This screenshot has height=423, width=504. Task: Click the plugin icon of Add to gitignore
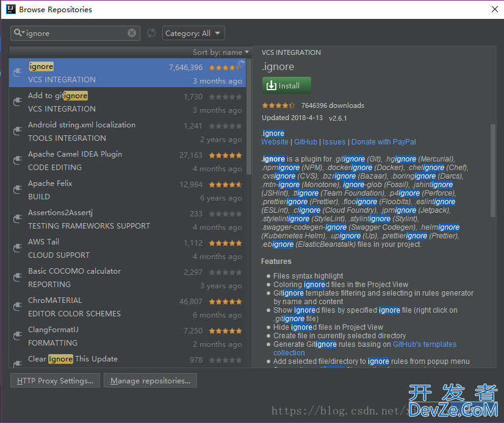click(x=18, y=102)
